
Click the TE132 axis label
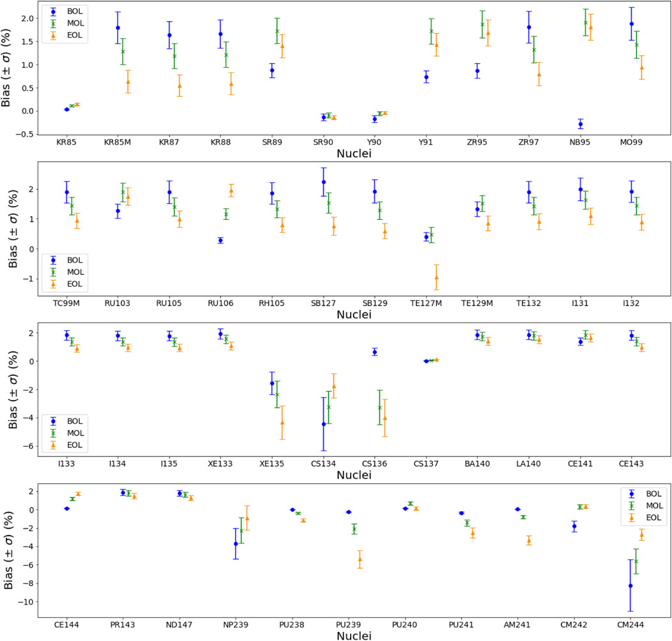coord(528,304)
